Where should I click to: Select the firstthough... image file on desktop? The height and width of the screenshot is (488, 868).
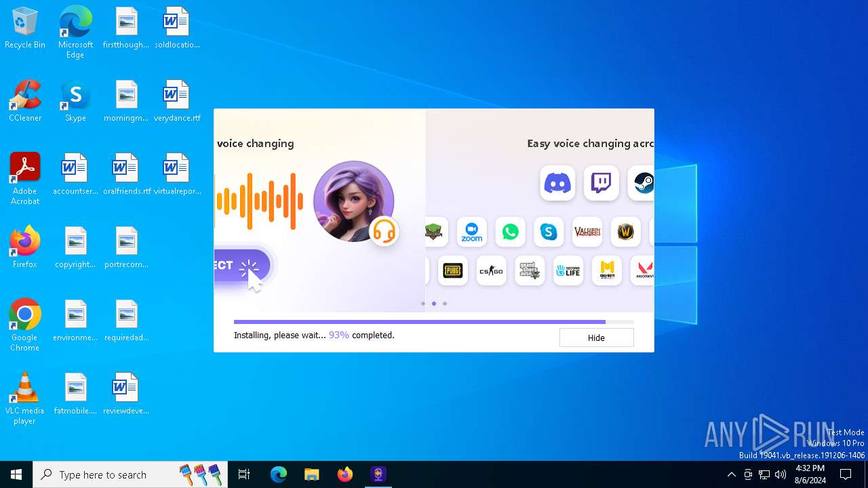click(x=126, y=28)
